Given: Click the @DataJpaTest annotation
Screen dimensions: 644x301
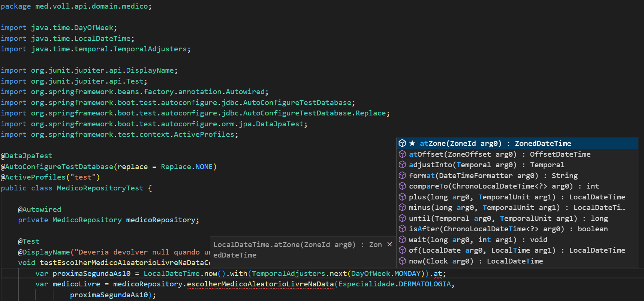Looking at the screenshot, I should click(x=27, y=156).
